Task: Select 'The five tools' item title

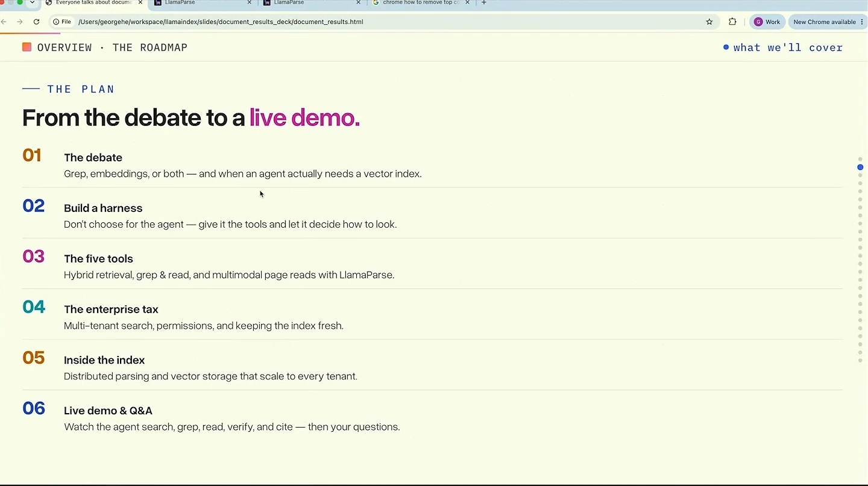Action: click(x=98, y=259)
